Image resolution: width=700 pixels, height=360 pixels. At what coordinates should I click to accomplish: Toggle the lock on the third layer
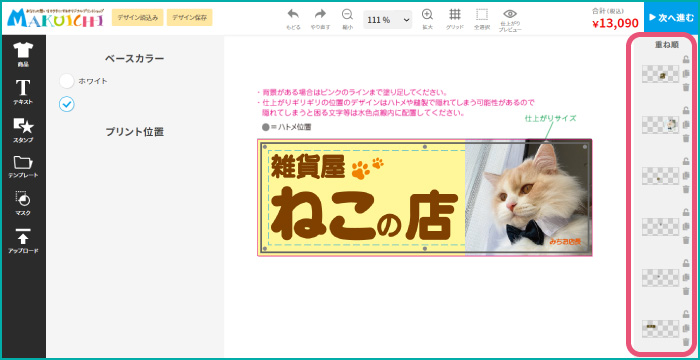click(686, 162)
